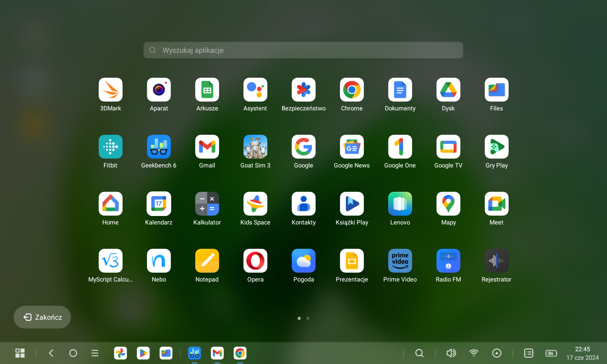This screenshot has height=364, width=607.
Task: Open Mapy (Google Maps)
Action: (448, 204)
